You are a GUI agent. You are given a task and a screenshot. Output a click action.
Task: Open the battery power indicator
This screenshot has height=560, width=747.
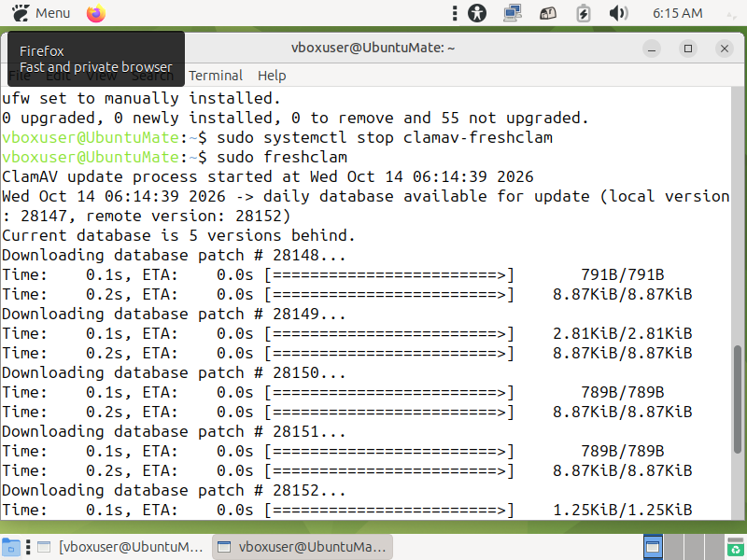click(583, 13)
